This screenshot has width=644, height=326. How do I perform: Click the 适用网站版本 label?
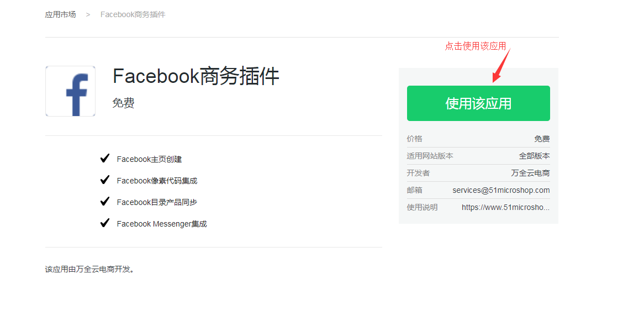430,156
